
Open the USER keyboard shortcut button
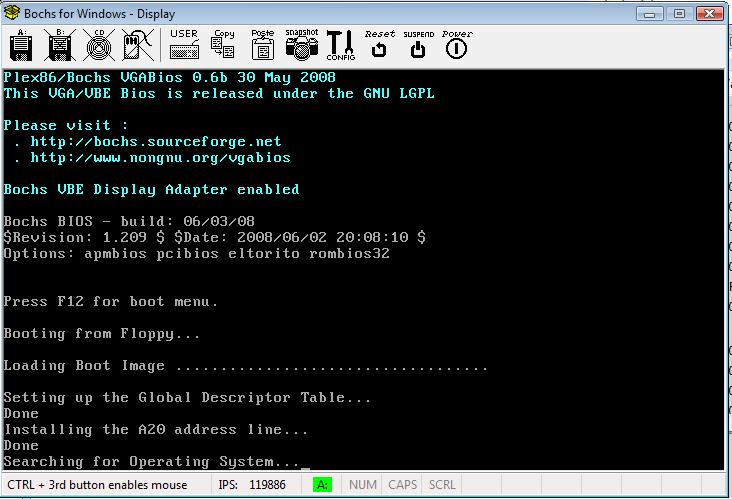[184, 45]
